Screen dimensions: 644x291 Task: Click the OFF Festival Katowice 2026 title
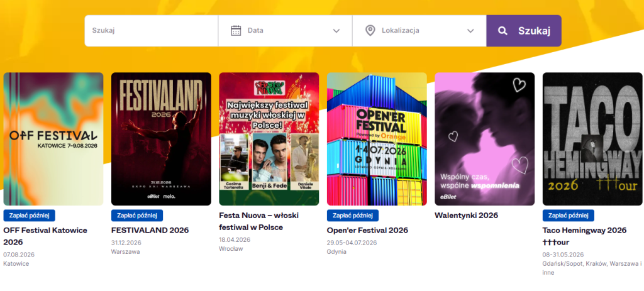[x=45, y=236]
